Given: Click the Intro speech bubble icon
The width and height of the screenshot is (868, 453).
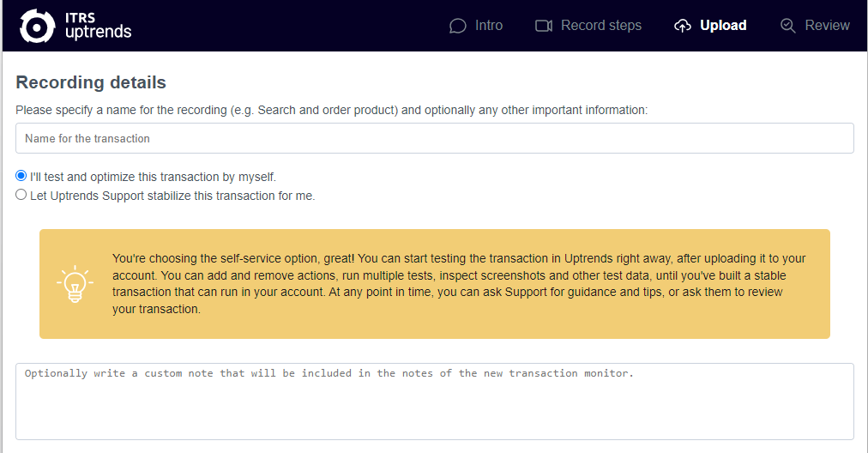Looking at the screenshot, I should point(458,26).
